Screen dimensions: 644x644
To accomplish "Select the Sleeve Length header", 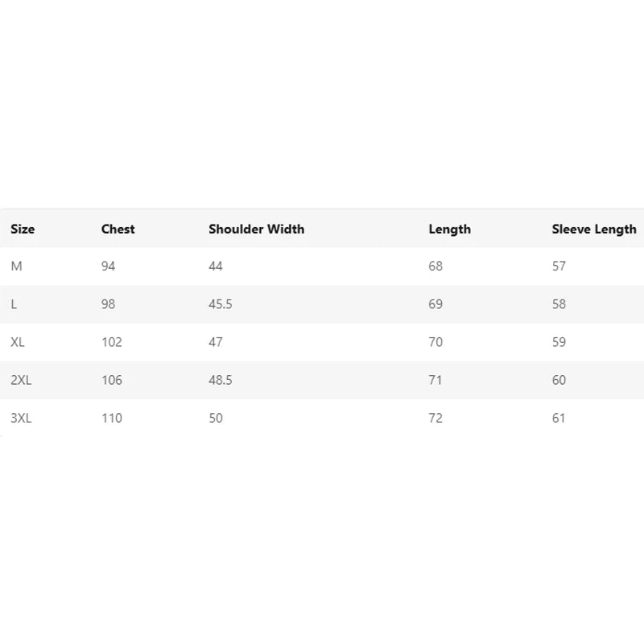I will pos(594,229).
